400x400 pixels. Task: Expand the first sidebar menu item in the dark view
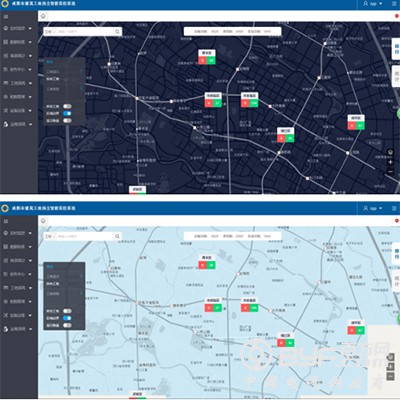(18, 28)
